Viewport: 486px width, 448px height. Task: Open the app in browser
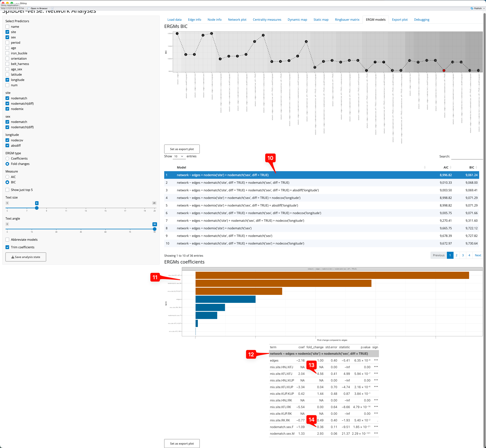(x=37, y=8)
